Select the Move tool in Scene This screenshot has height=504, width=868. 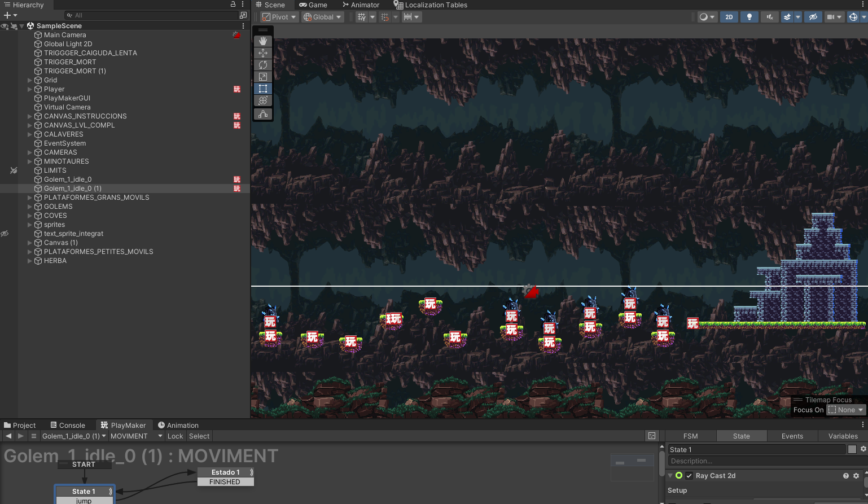(263, 53)
